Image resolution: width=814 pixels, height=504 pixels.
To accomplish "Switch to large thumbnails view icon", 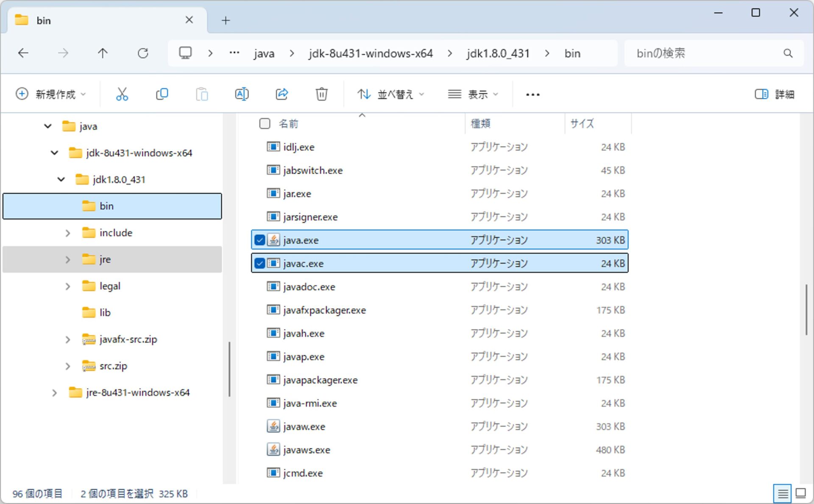I will [x=800, y=493].
